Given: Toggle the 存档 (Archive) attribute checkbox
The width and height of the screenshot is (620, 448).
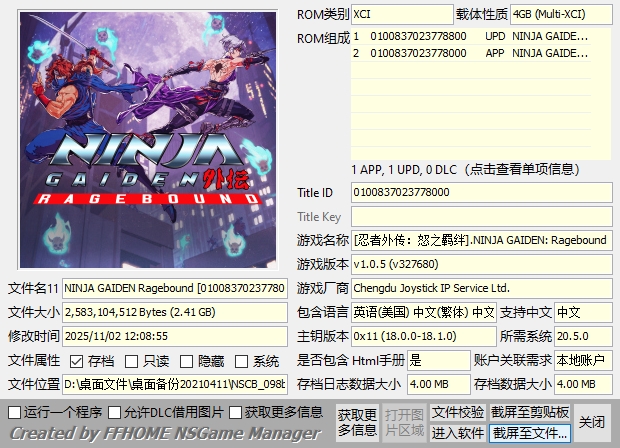Looking at the screenshot, I should [76, 361].
